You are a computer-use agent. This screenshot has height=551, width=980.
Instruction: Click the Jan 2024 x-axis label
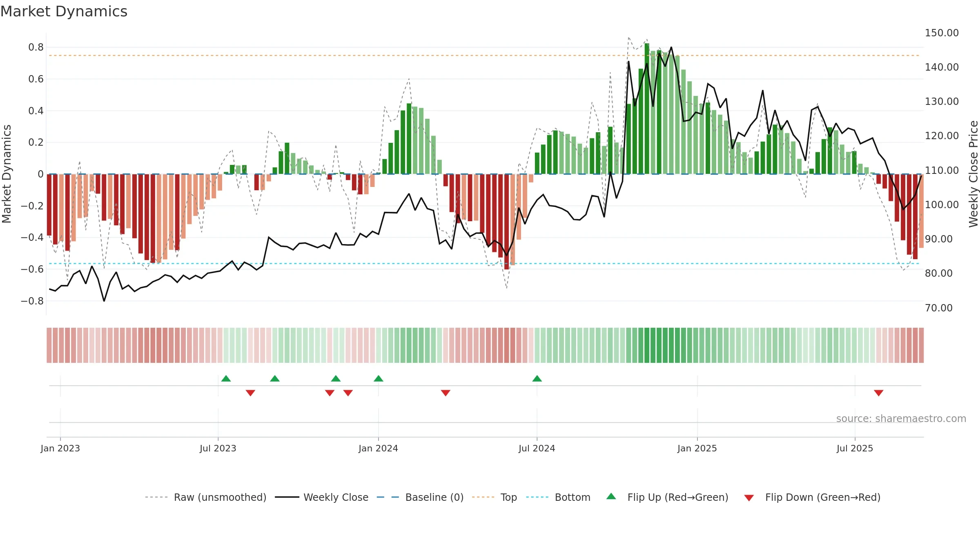point(379,448)
